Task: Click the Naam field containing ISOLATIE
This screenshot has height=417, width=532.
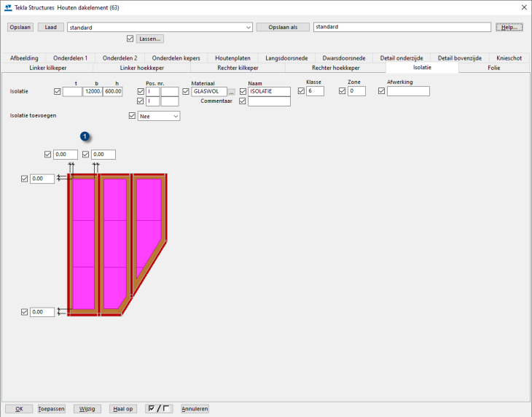Action: tap(269, 92)
